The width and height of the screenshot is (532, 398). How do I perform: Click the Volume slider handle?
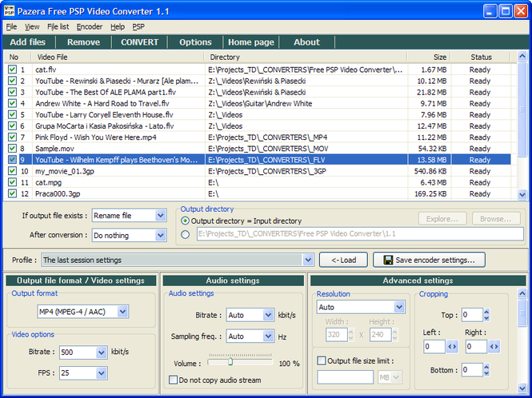tap(230, 362)
